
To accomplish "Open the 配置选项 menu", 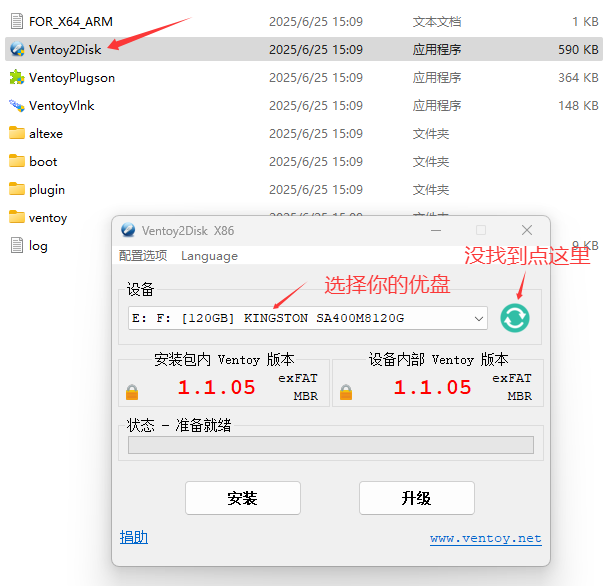I will coord(143,255).
